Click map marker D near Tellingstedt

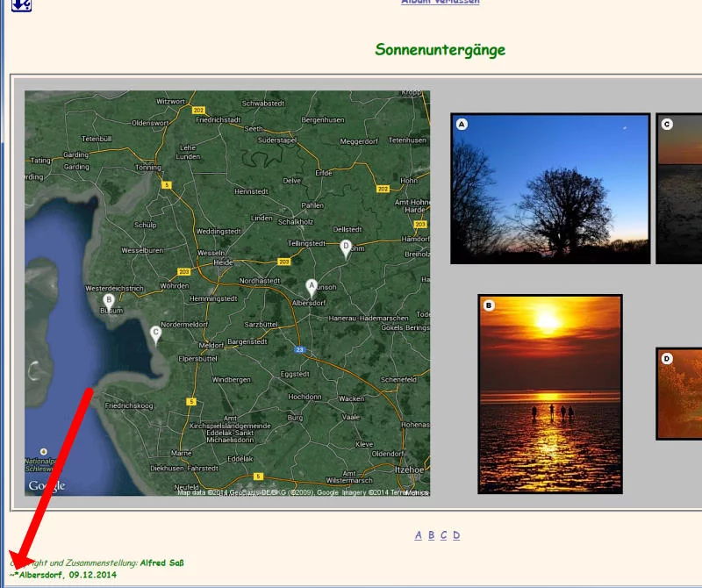coord(346,248)
